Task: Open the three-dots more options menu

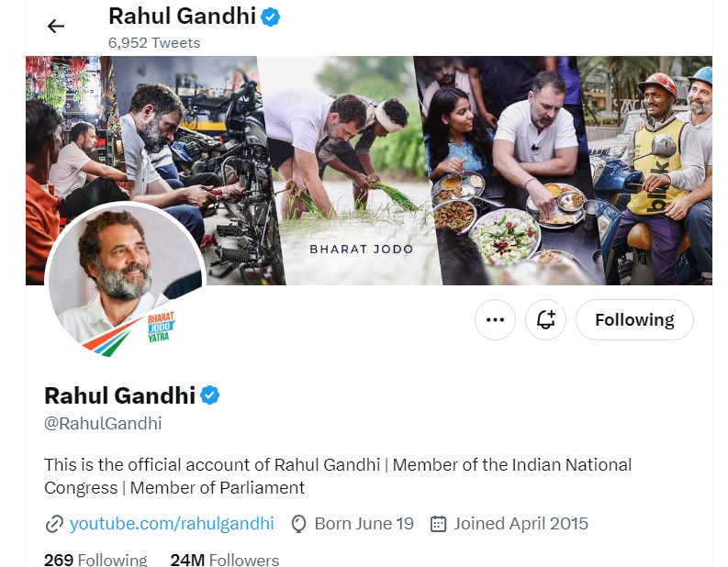Action: point(495,320)
